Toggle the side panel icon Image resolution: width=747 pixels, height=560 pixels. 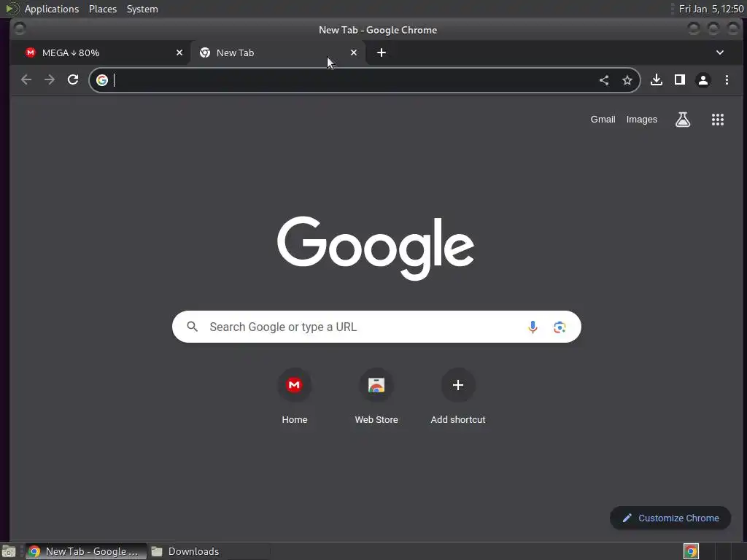pyautogui.click(x=680, y=79)
